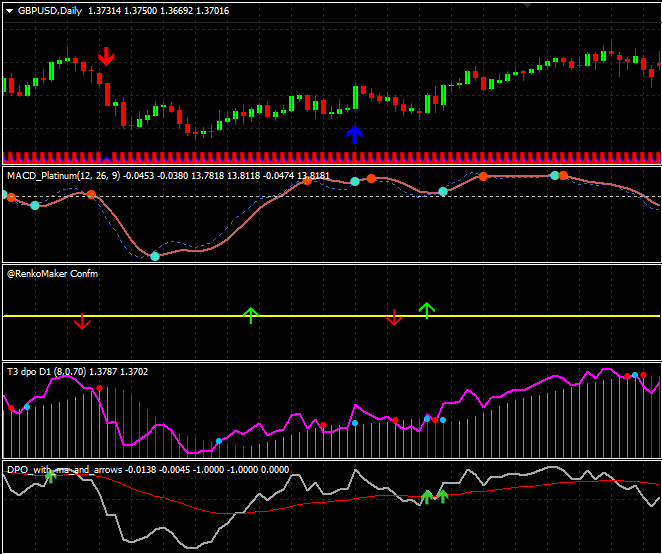Screen dimensions: 662x554
Task: Click cyan dot at MACD line's lowest trough
Action: [x=155, y=256]
